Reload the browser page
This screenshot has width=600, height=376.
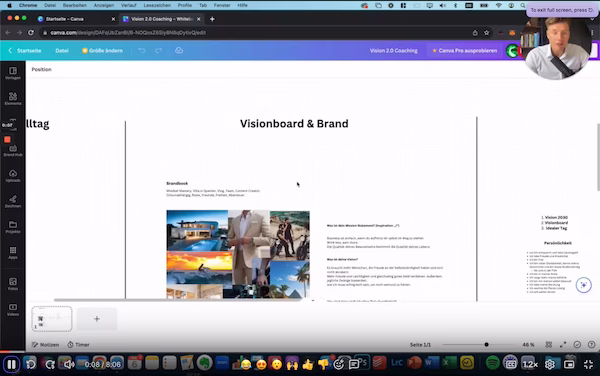coord(31,33)
